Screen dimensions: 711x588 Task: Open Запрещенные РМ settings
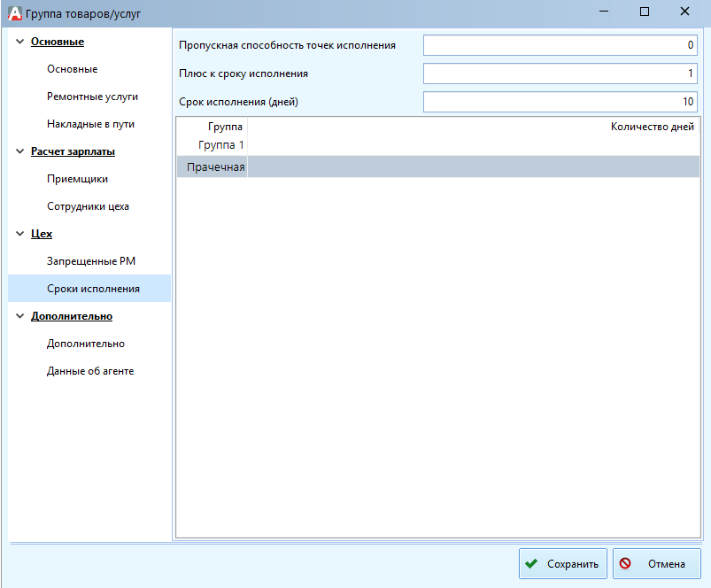click(x=91, y=261)
